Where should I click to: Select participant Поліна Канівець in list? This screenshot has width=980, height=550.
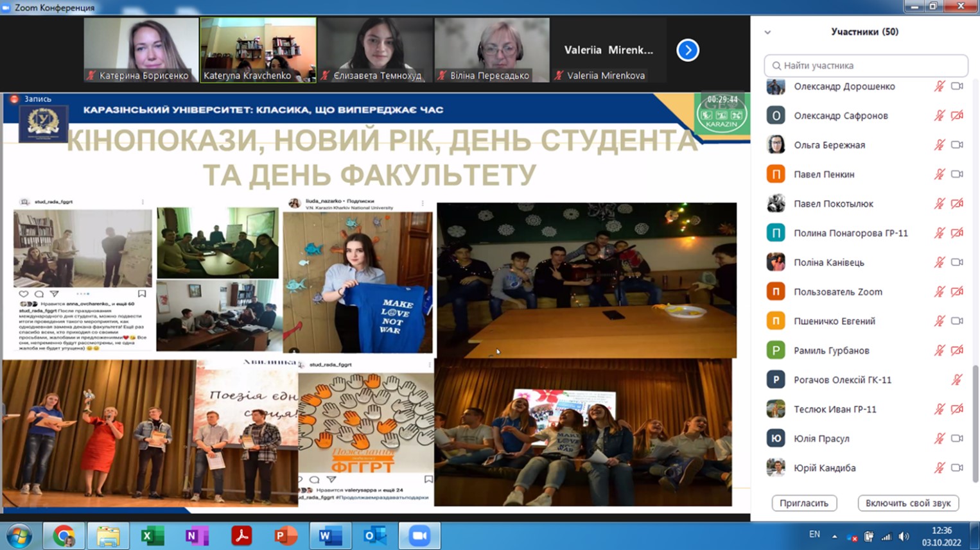click(828, 262)
